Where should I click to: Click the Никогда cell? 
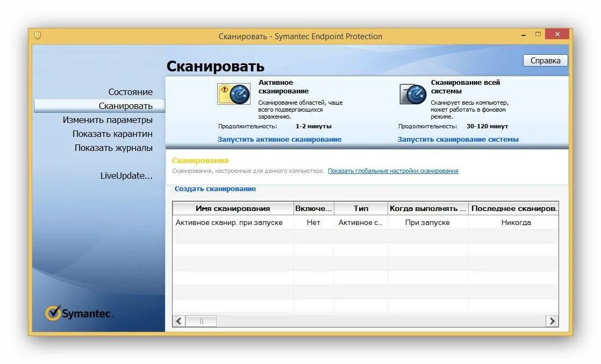tap(513, 222)
